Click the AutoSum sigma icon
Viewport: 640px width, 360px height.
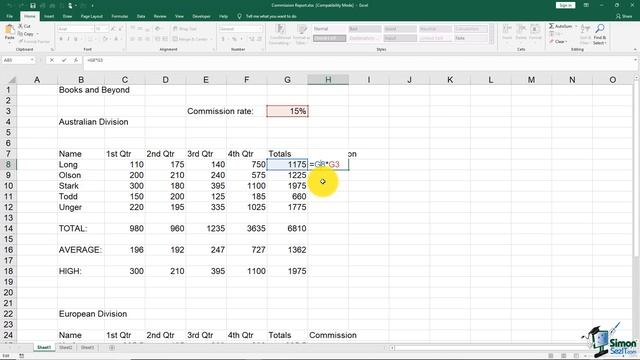tap(551, 26)
